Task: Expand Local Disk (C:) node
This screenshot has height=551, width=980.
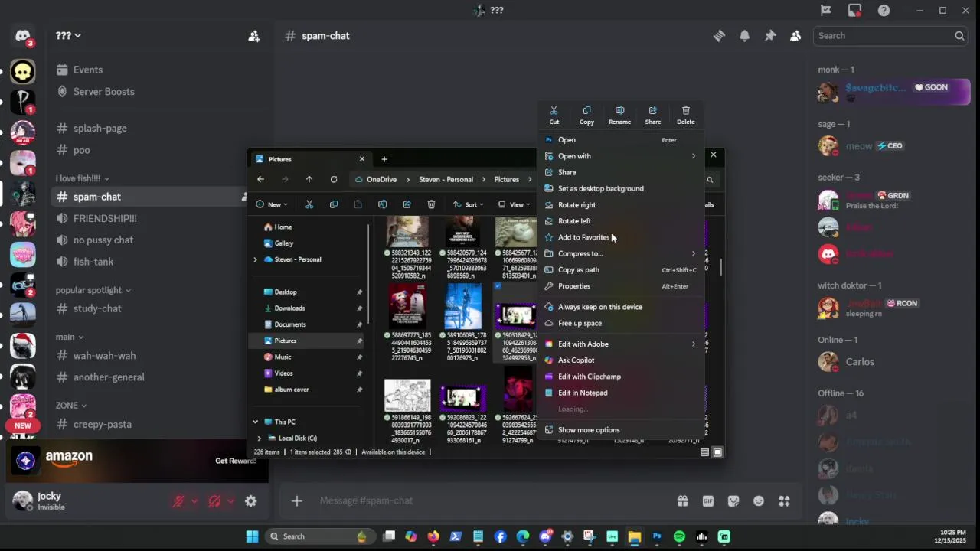Action: 259,439
